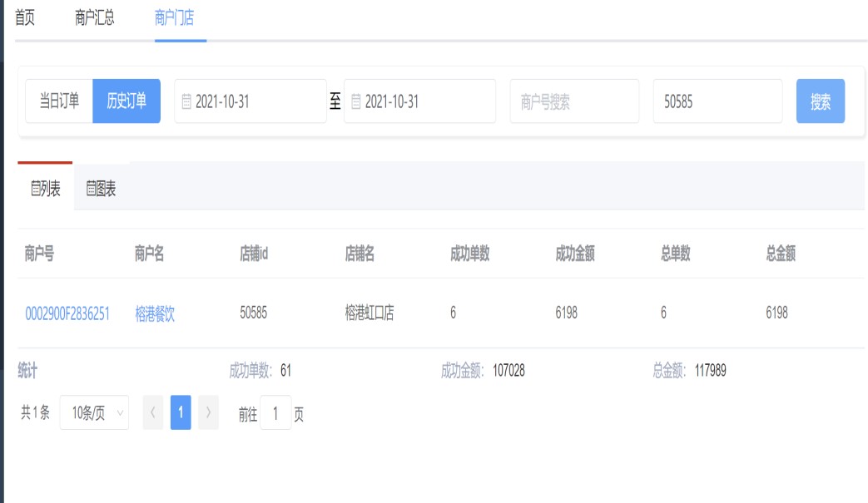Click the previous page arrow
Screen dimensions: 868x503
153,412
